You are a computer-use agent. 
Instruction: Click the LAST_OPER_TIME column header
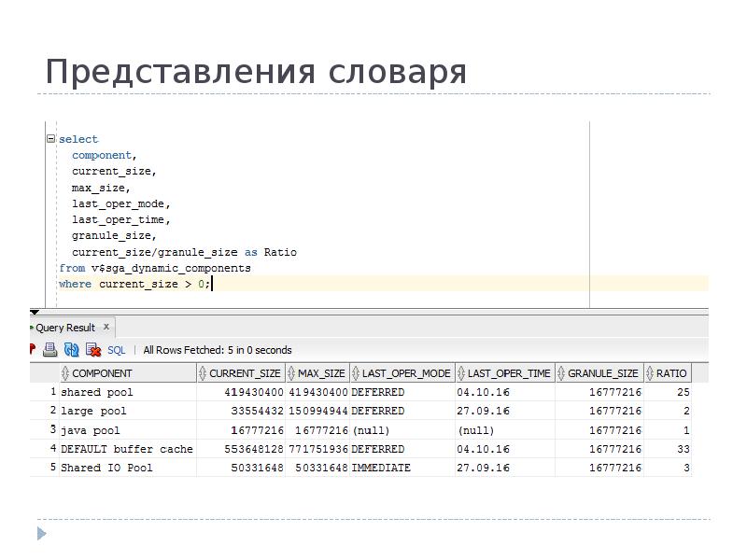[x=509, y=373]
